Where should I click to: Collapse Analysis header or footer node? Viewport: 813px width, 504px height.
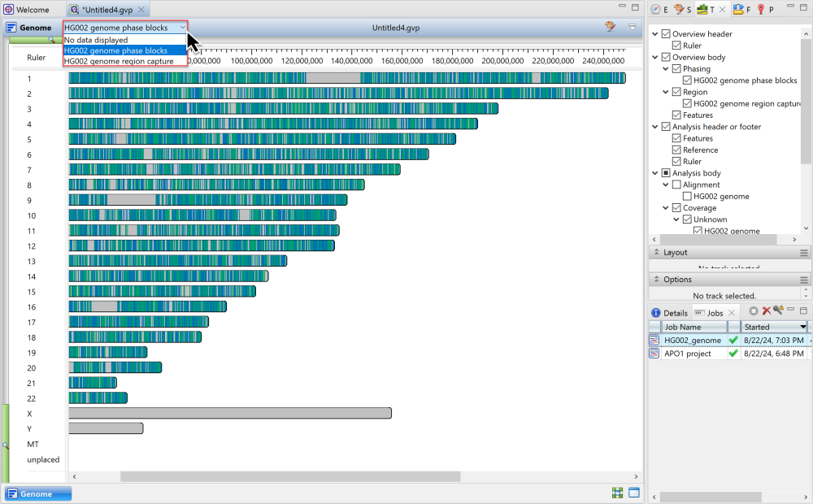[x=655, y=127]
